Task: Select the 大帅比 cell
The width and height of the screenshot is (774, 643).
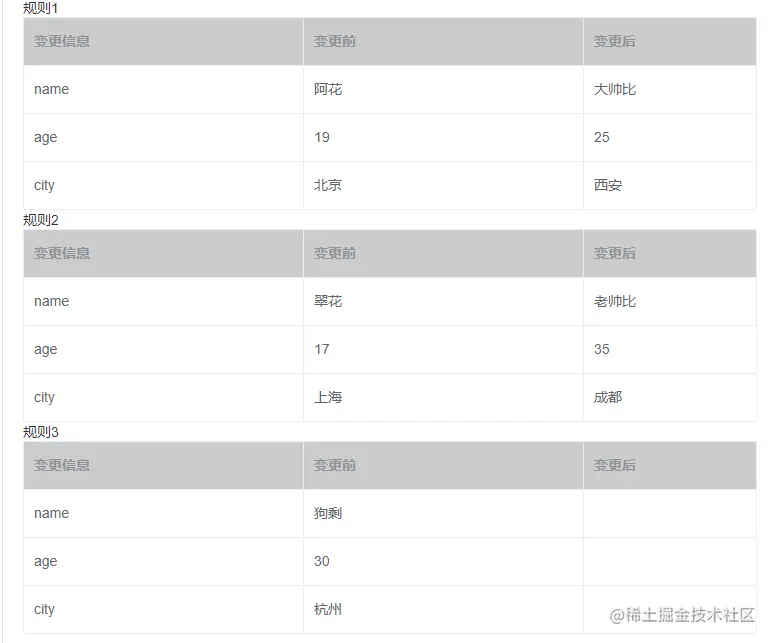Action: (x=615, y=90)
